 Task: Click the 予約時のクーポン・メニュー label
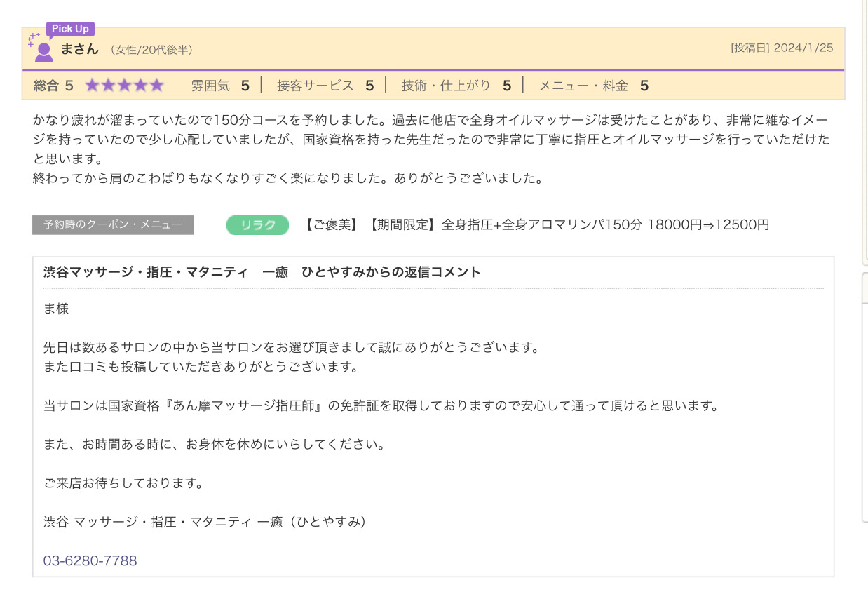pyautogui.click(x=113, y=225)
